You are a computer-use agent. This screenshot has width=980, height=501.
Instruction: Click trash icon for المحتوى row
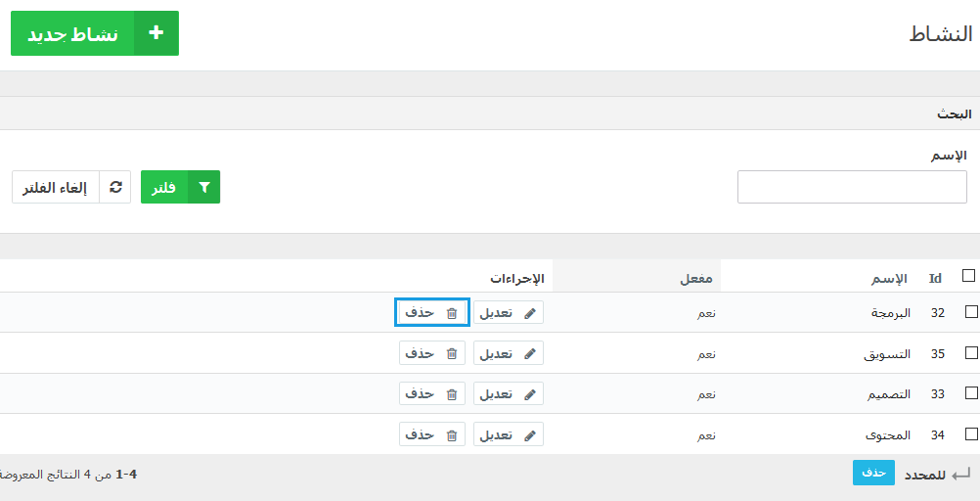click(x=451, y=435)
